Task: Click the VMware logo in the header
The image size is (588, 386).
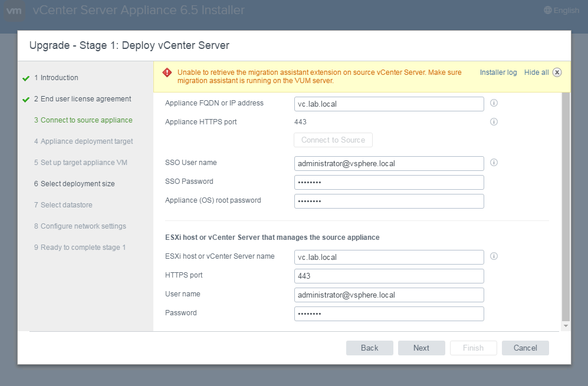Action: click(x=15, y=11)
